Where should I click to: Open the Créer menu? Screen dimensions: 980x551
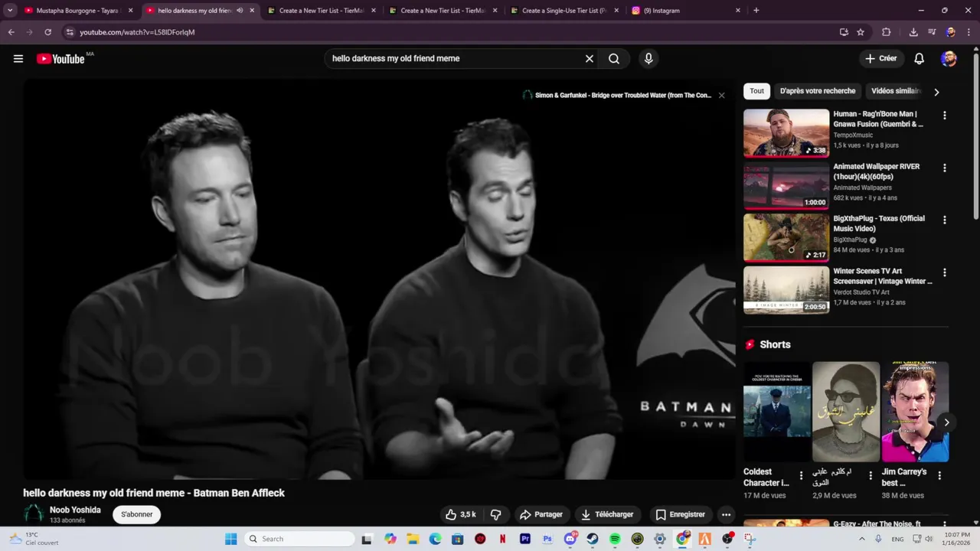pos(881,59)
